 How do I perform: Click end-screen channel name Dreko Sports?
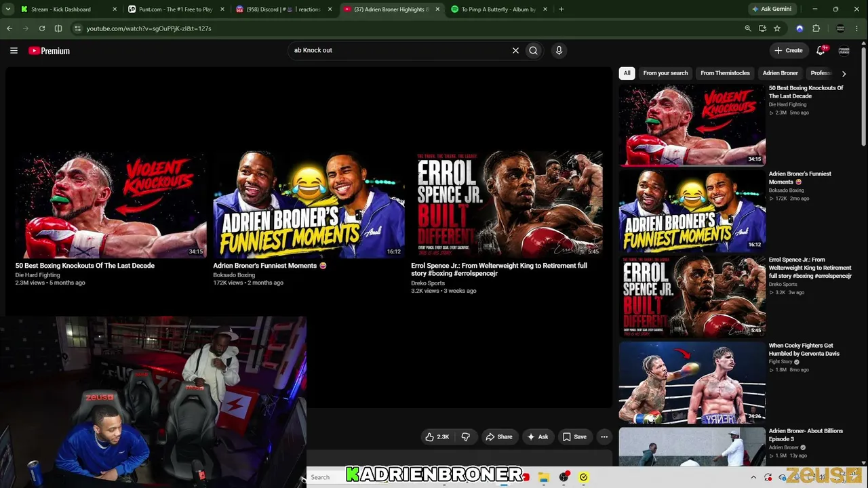(x=428, y=283)
